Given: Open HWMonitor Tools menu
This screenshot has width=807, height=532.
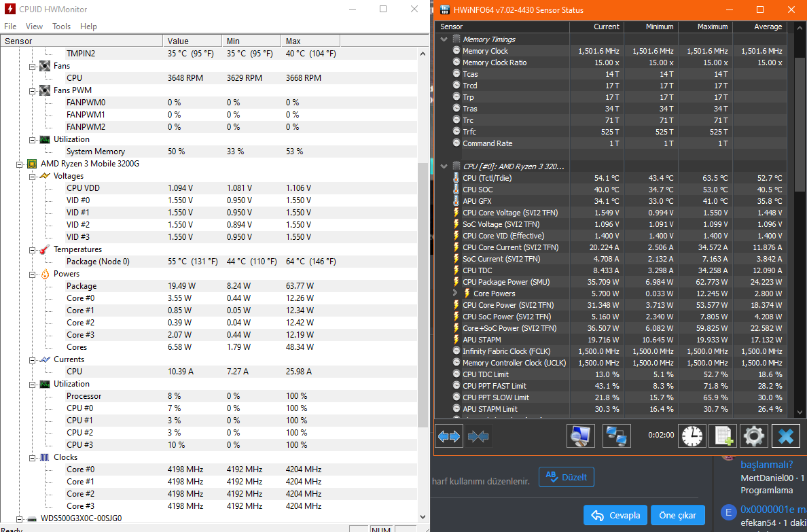Looking at the screenshot, I should click(x=61, y=26).
